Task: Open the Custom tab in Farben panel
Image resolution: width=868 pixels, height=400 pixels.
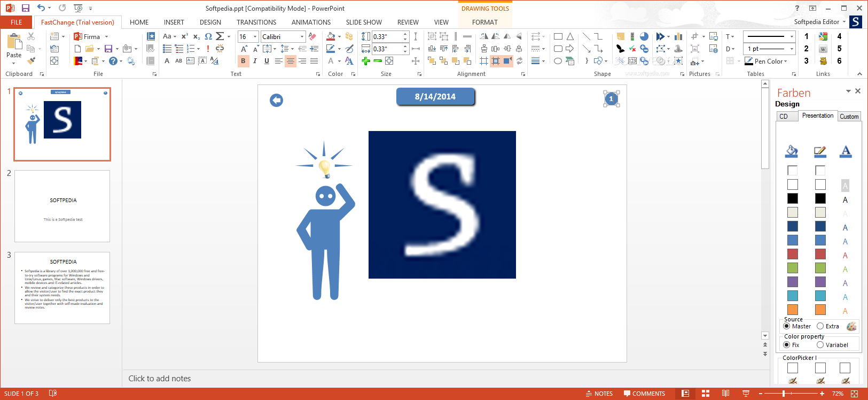Action: [x=849, y=116]
